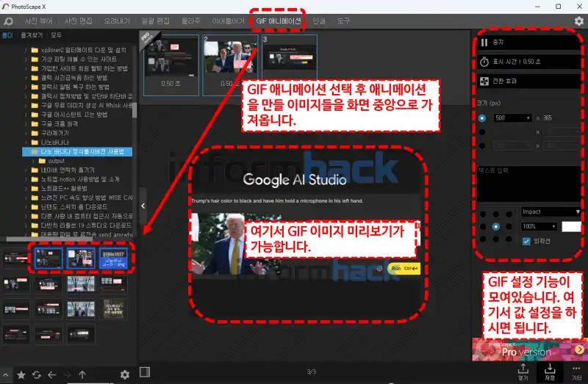Expand the xplorer2 folder tree arrow

click(26, 50)
